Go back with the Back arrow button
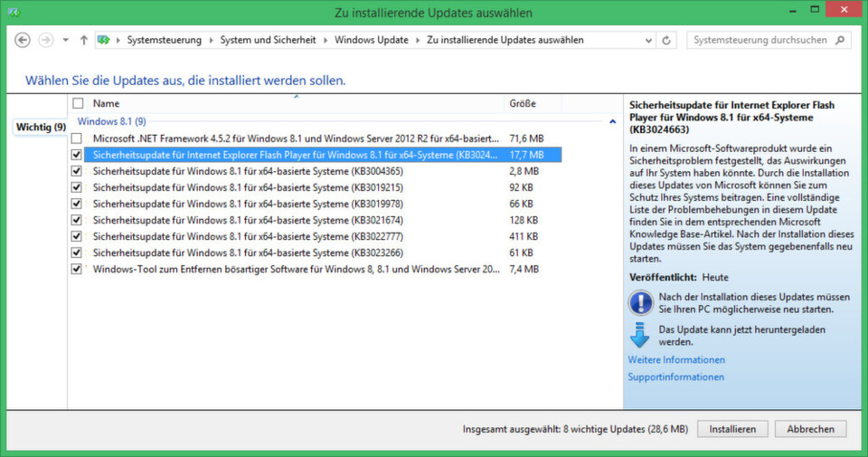Image resolution: width=868 pixels, height=457 pixels. point(22,40)
